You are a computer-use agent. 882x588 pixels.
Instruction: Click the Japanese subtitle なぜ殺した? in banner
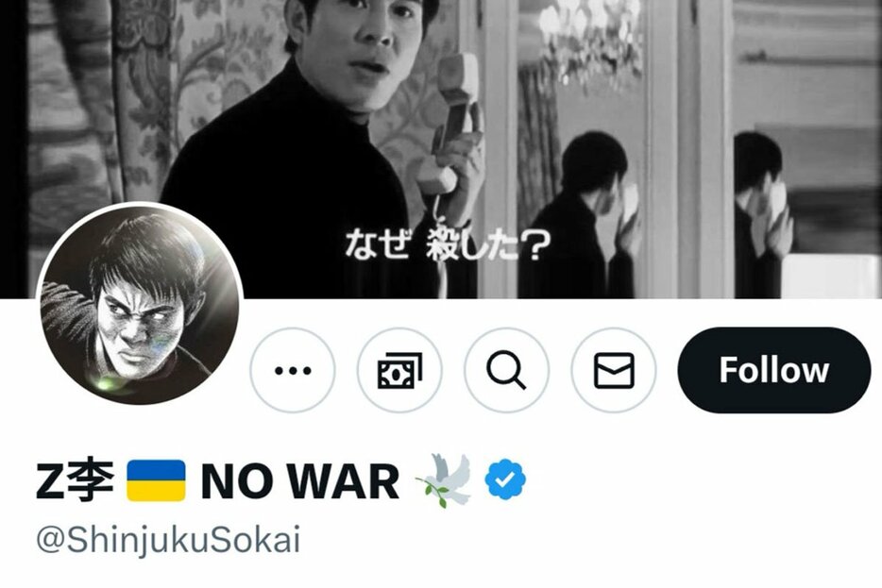(x=448, y=244)
